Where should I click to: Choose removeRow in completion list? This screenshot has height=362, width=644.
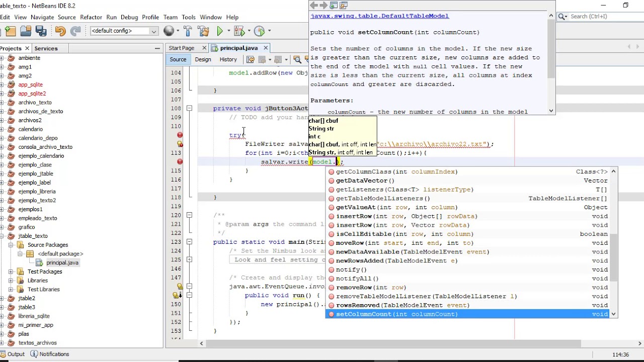click(x=468, y=288)
